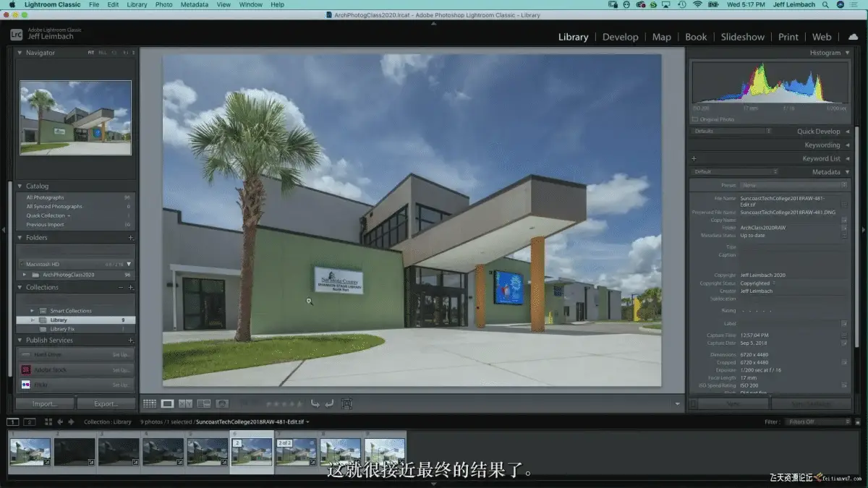Viewport: 868px width, 488px height.
Task: Switch to Grid view icon
Action: coord(149,403)
